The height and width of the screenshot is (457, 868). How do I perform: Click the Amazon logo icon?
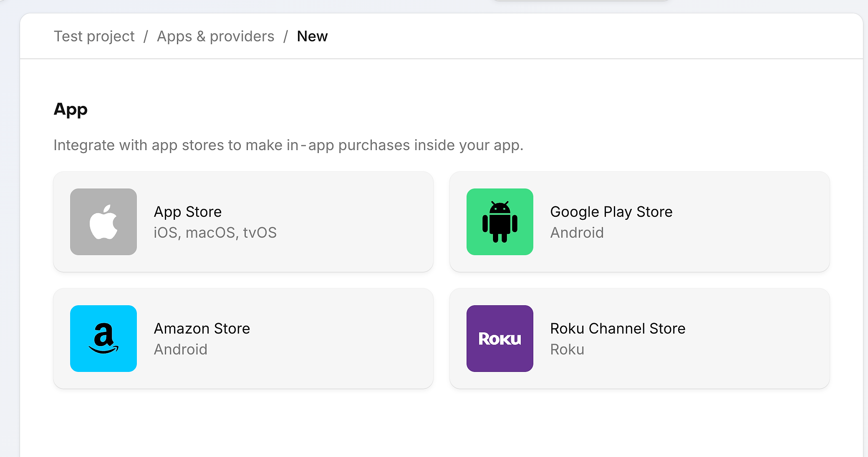pyautogui.click(x=103, y=339)
